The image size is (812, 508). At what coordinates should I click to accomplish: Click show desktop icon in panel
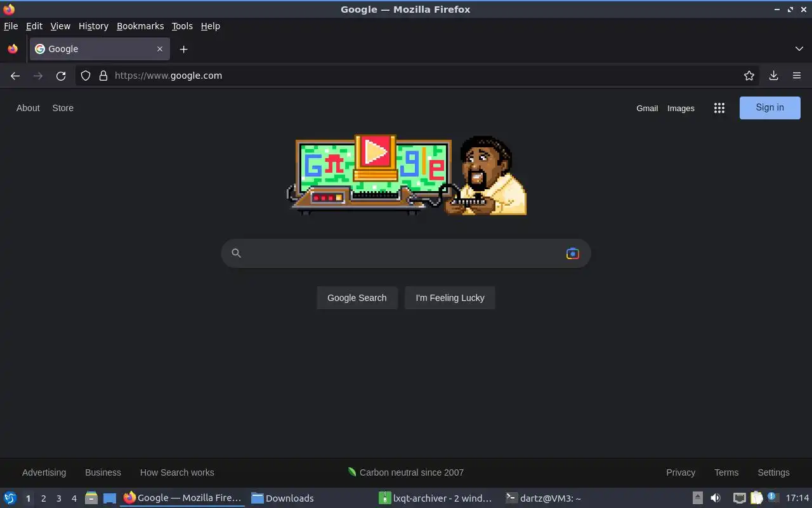(x=110, y=498)
